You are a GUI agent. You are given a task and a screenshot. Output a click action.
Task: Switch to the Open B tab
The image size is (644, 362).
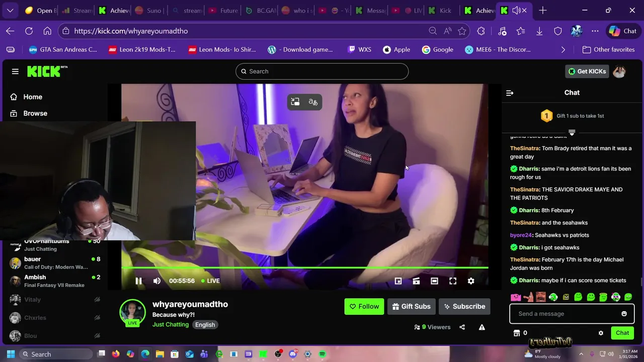coord(40,10)
